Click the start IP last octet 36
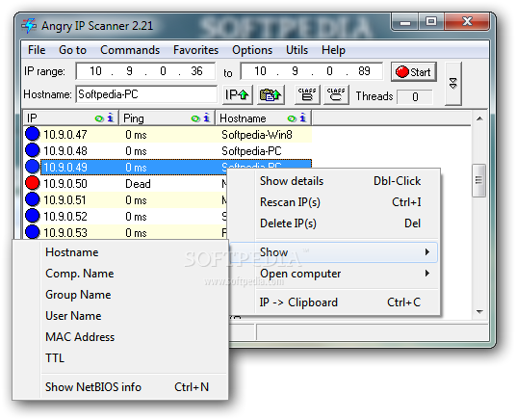 click(196, 71)
